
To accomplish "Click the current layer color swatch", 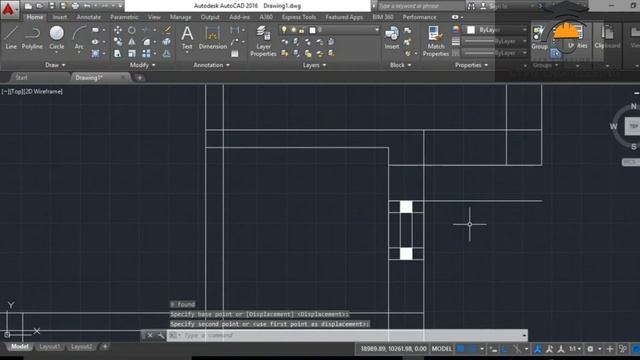I will 312,30.
